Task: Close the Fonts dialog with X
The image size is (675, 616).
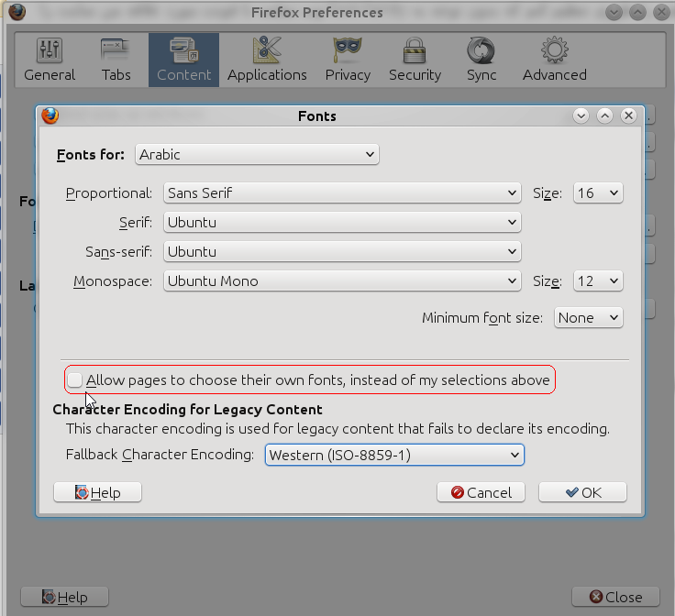Action: 628,115
